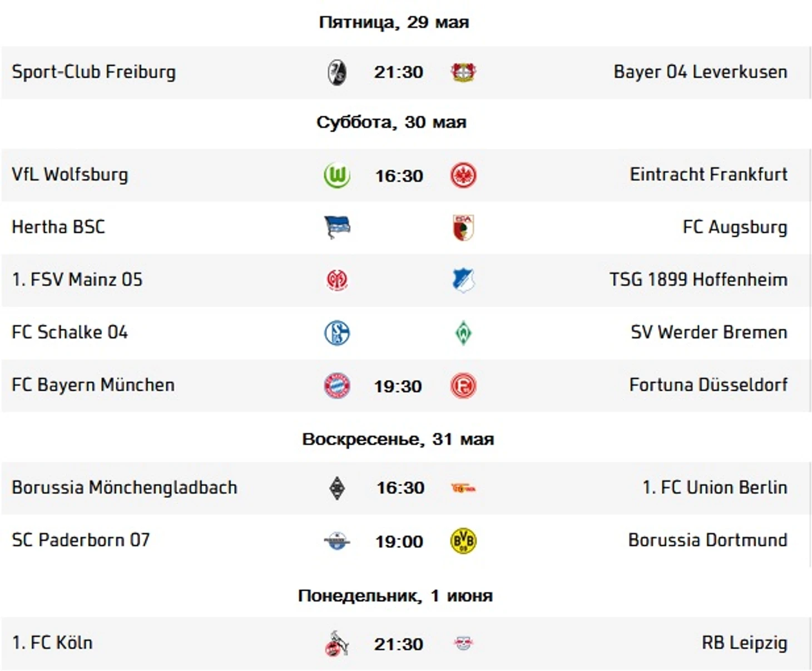
Task: Select the VfL Wolfsburg green W logo
Action: [x=337, y=175]
